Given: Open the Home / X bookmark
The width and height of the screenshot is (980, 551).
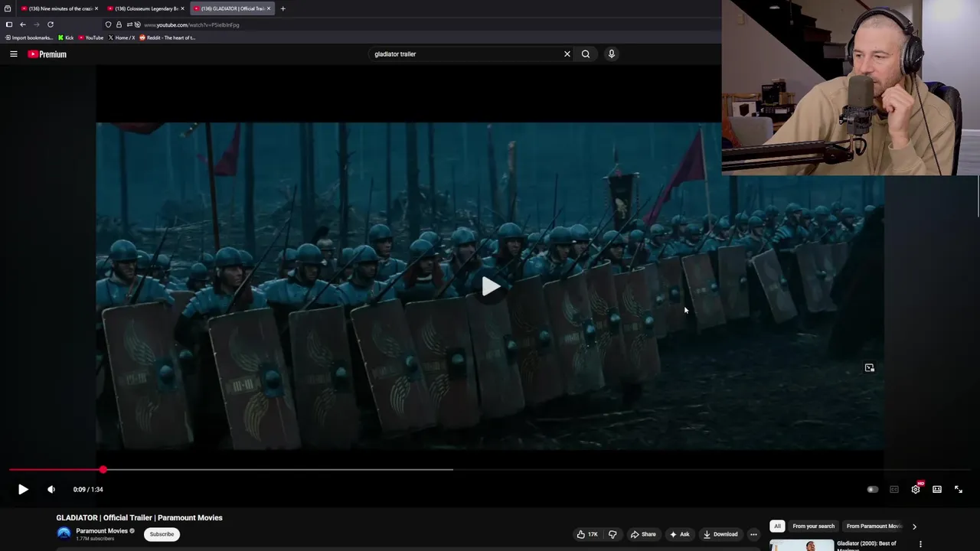Looking at the screenshot, I should (122, 37).
